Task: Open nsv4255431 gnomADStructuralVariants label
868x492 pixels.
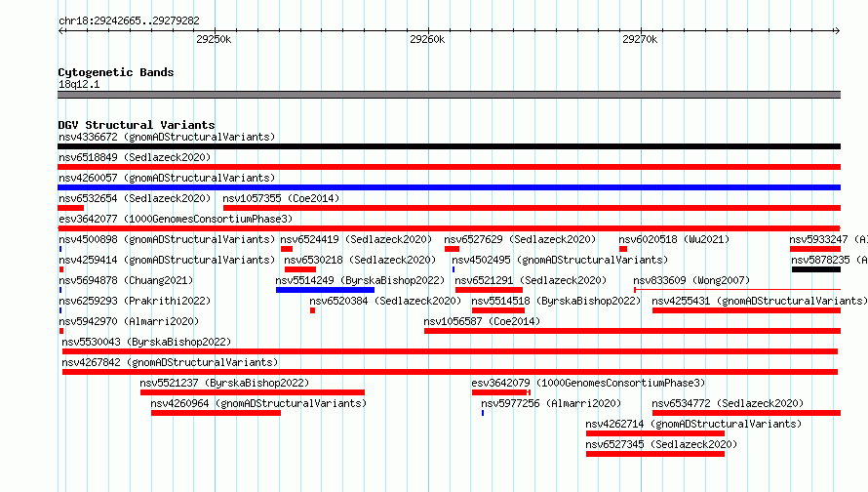Action: [x=760, y=301]
